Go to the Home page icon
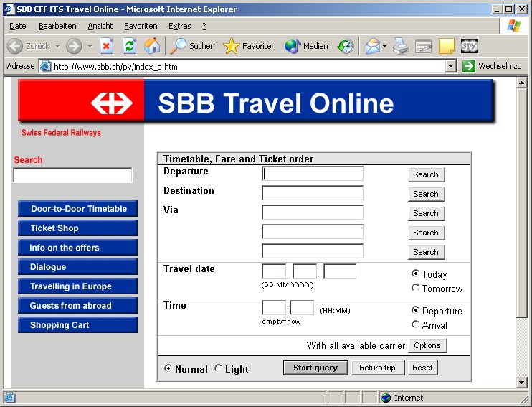Viewport: 532px width, 407px height. 152,46
